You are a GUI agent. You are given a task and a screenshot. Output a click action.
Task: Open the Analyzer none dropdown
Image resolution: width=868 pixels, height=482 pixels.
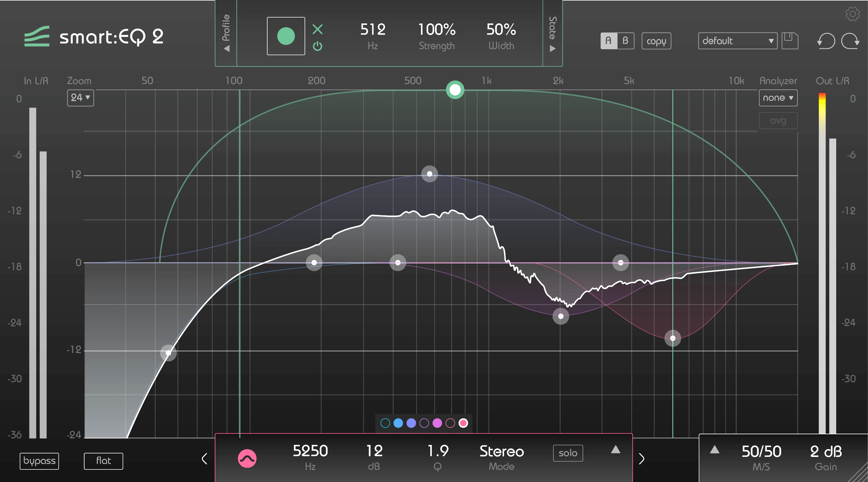tap(778, 98)
